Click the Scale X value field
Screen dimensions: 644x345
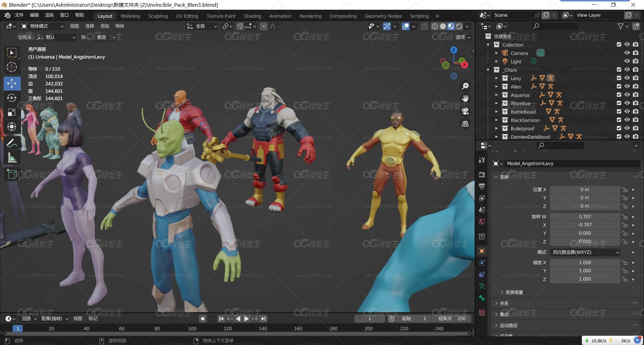pos(585,263)
